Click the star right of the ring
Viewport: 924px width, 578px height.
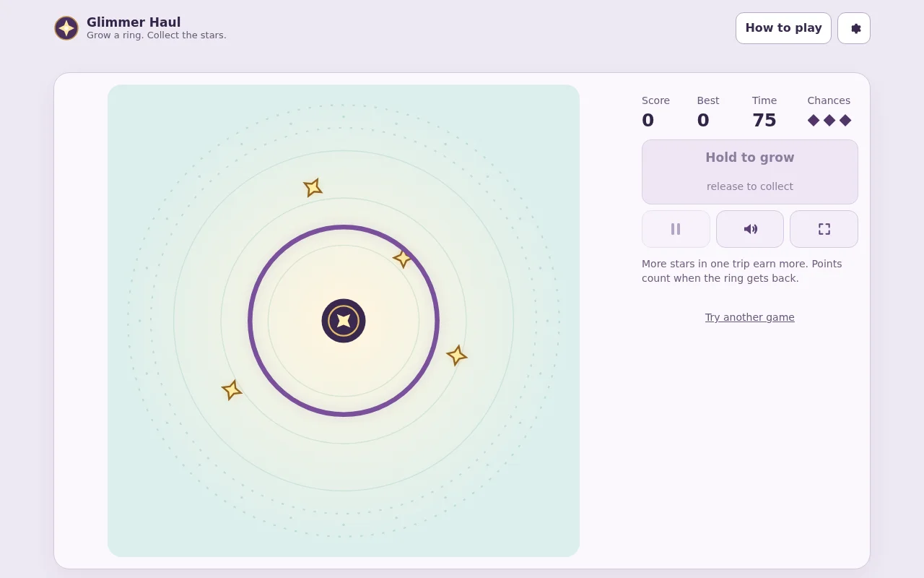point(457,355)
